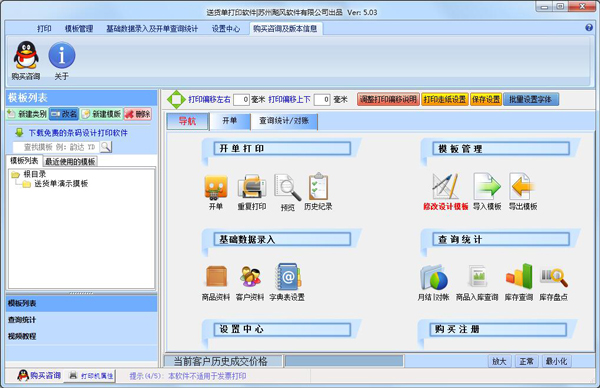Click the 放大 button
600x388 pixels.
tap(500, 361)
